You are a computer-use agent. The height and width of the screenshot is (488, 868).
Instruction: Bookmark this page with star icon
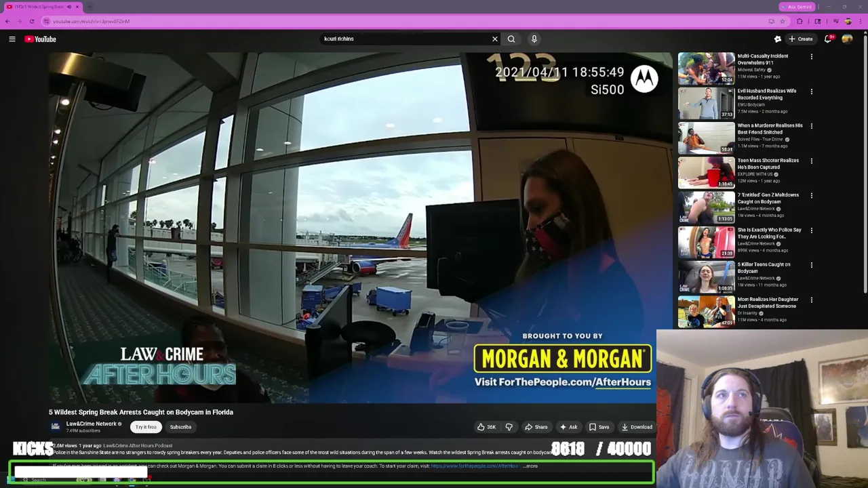pos(782,21)
